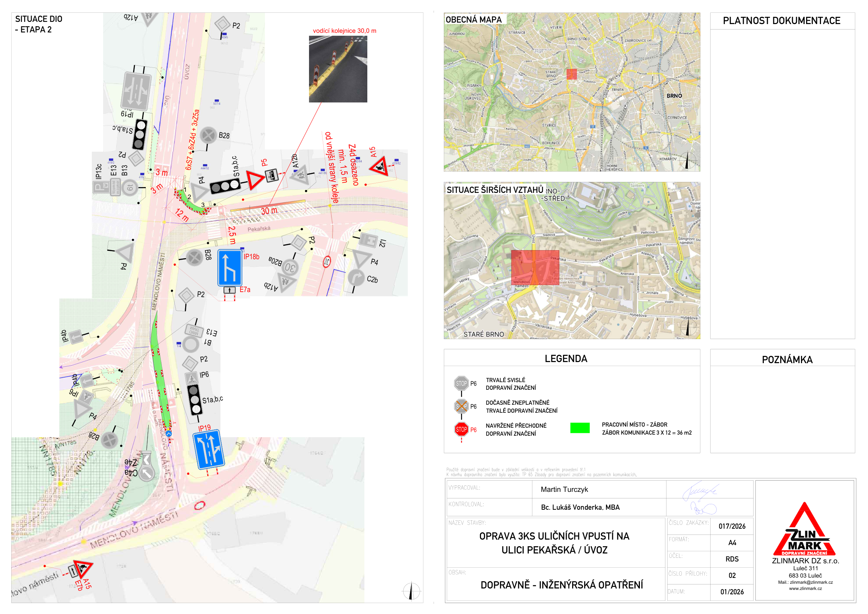
Task: Click the red square on OBECNÁ MAPA
Action: (572, 74)
